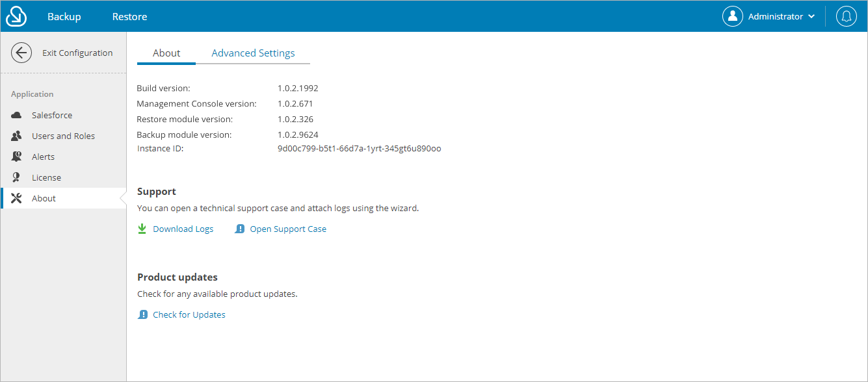868x382 pixels.
Task: Click the License ribbon icon
Action: pyautogui.click(x=17, y=177)
